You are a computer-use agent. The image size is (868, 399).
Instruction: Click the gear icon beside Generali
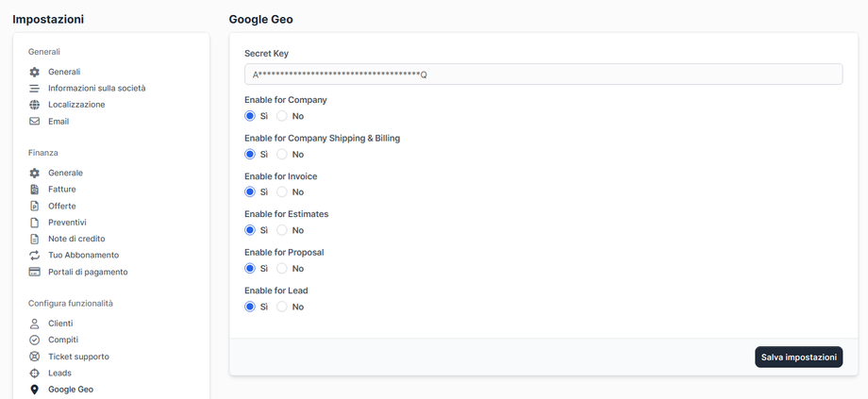[x=35, y=72]
